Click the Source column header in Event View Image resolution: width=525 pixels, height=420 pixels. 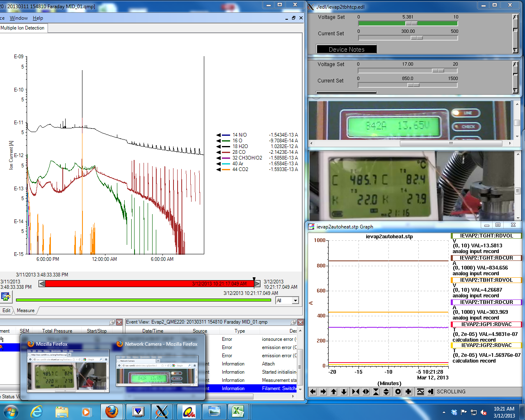[x=200, y=331]
